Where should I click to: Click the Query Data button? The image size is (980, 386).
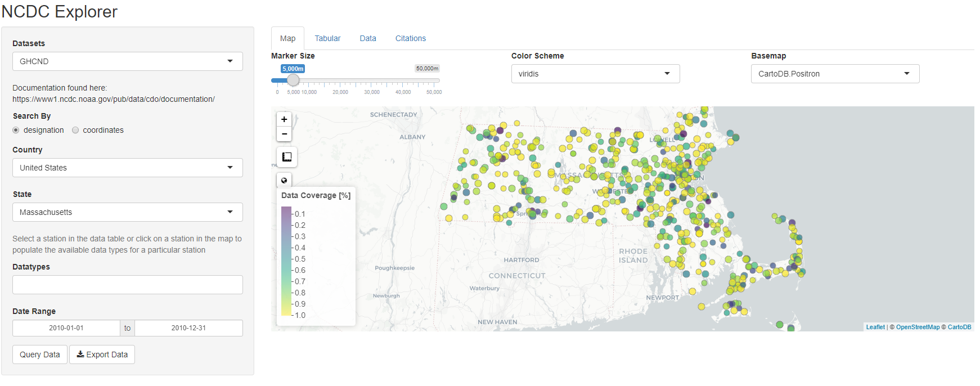(x=40, y=354)
